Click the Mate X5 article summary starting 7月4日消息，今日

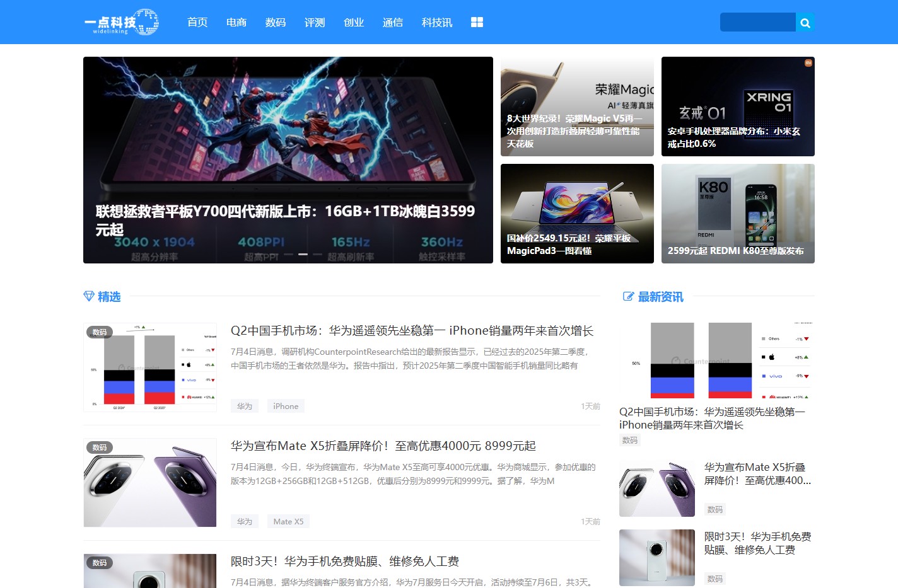pos(413,474)
